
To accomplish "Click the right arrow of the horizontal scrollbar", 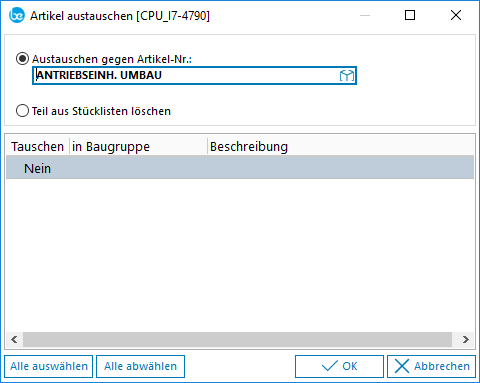I will coord(466,340).
